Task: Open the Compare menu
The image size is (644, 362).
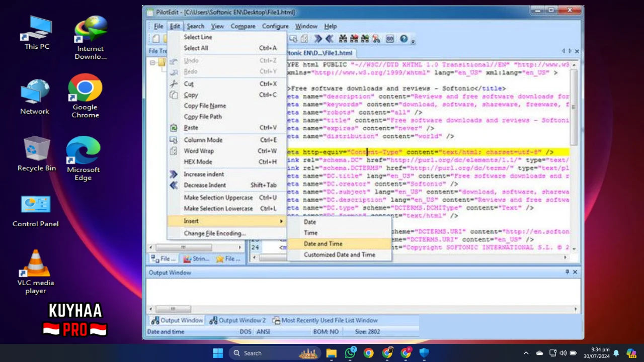Action: pos(243,26)
